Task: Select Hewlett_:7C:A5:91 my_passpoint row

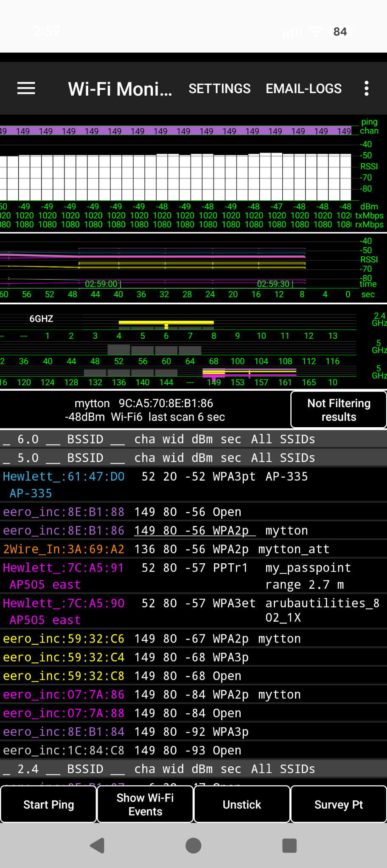Action: click(x=193, y=576)
